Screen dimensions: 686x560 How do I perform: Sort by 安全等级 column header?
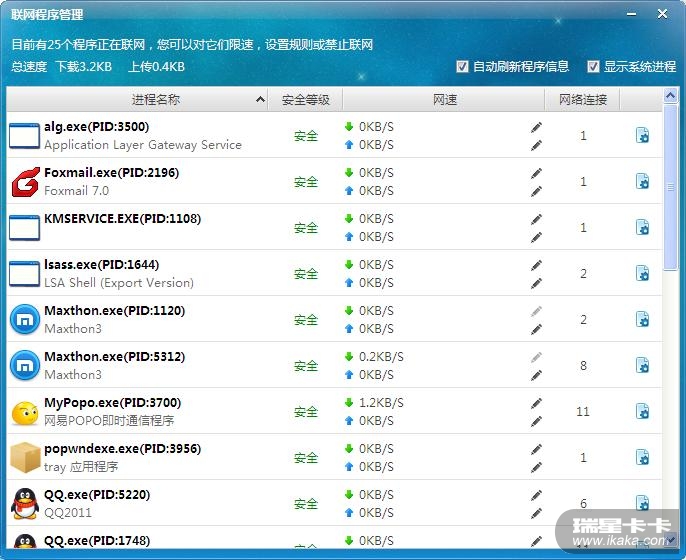pos(305,99)
